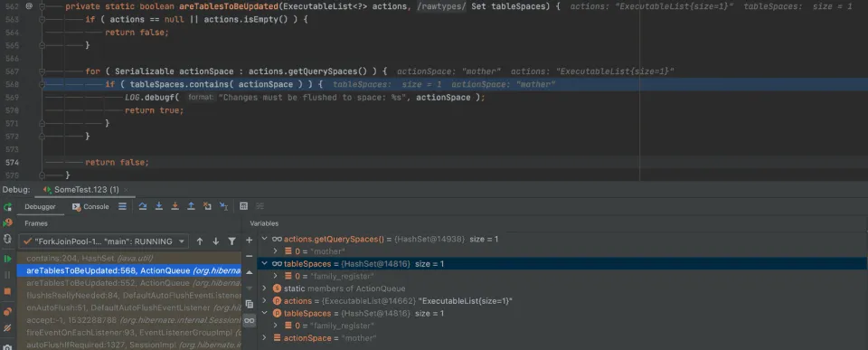
Task: Click Trace Current Stream Chain icon
Action: (x=259, y=206)
